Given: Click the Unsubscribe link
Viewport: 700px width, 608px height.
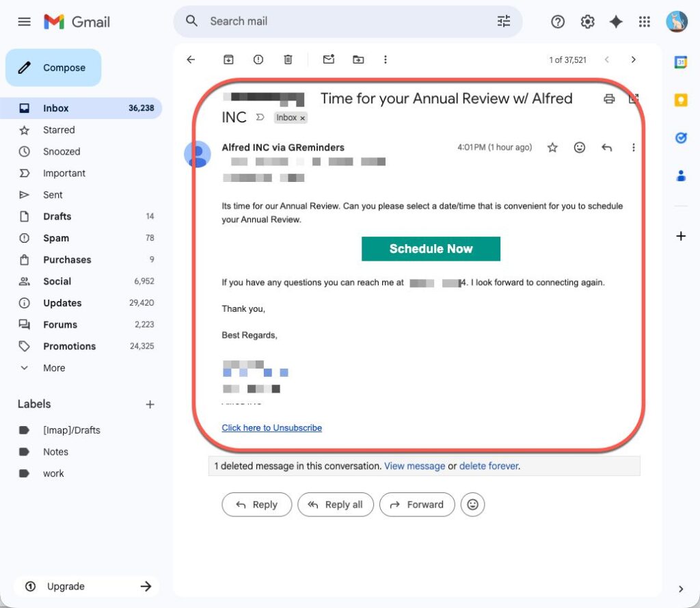Looking at the screenshot, I should 271,428.
